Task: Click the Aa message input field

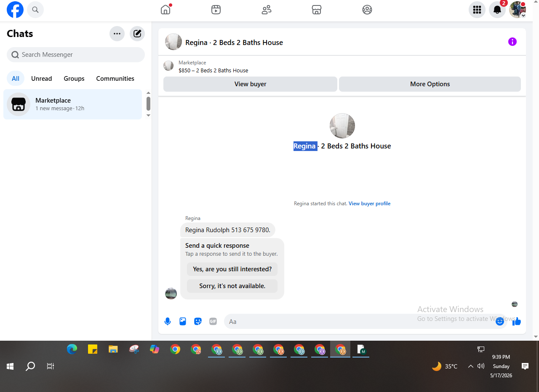Action: (366, 321)
